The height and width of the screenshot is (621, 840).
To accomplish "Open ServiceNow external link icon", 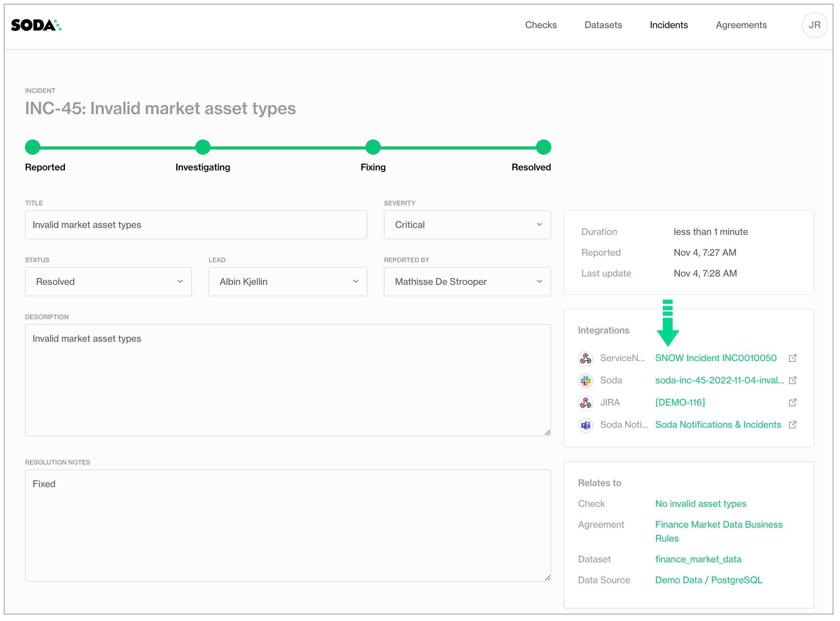I will [792, 358].
